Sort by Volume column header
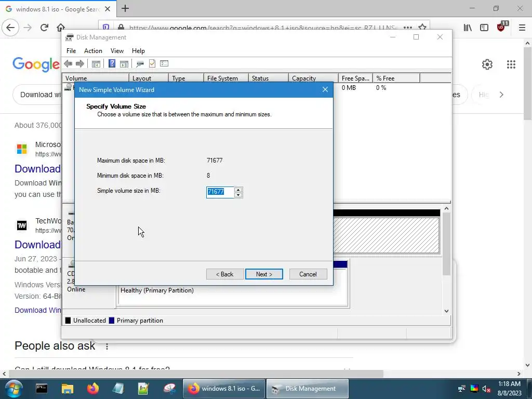 click(x=96, y=78)
